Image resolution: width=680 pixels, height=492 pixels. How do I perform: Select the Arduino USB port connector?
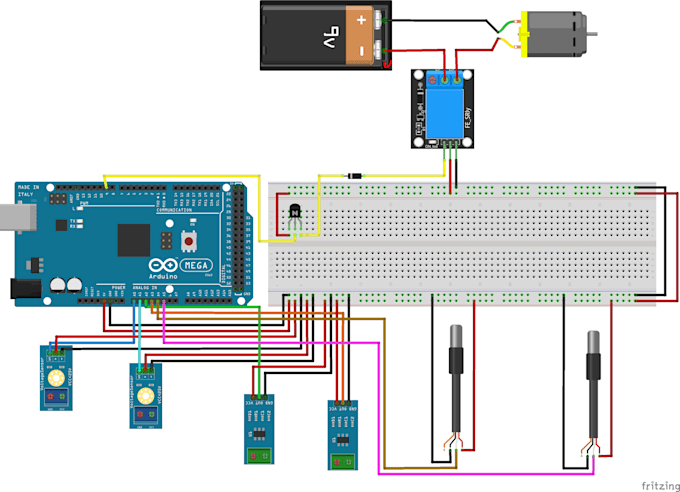coord(18,217)
